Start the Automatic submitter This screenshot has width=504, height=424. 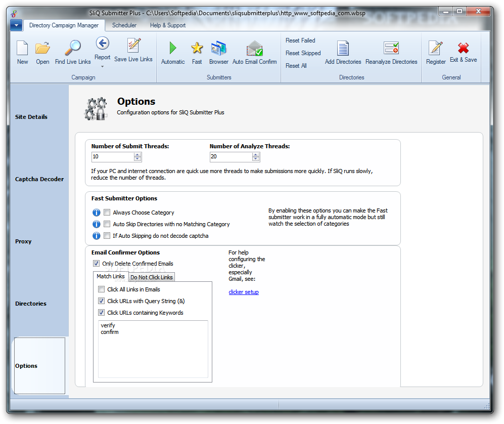tap(173, 48)
